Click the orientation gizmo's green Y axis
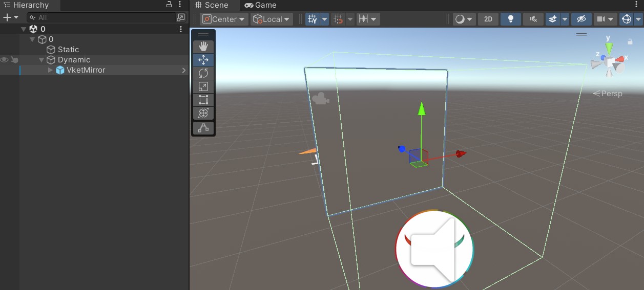Viewport: 644px width, 290px height. pos(609,47)
